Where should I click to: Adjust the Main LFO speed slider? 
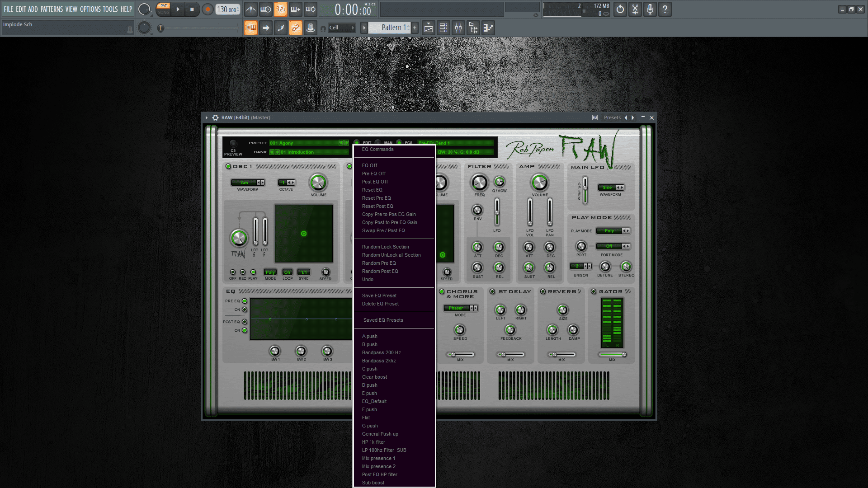585,190
